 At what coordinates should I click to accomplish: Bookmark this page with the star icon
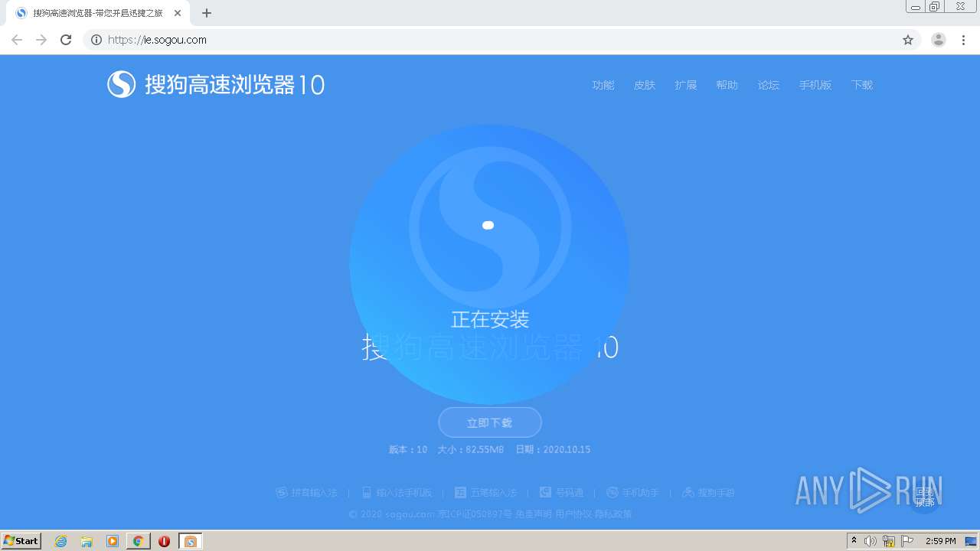pyautogui.click(x=908, y=40)
